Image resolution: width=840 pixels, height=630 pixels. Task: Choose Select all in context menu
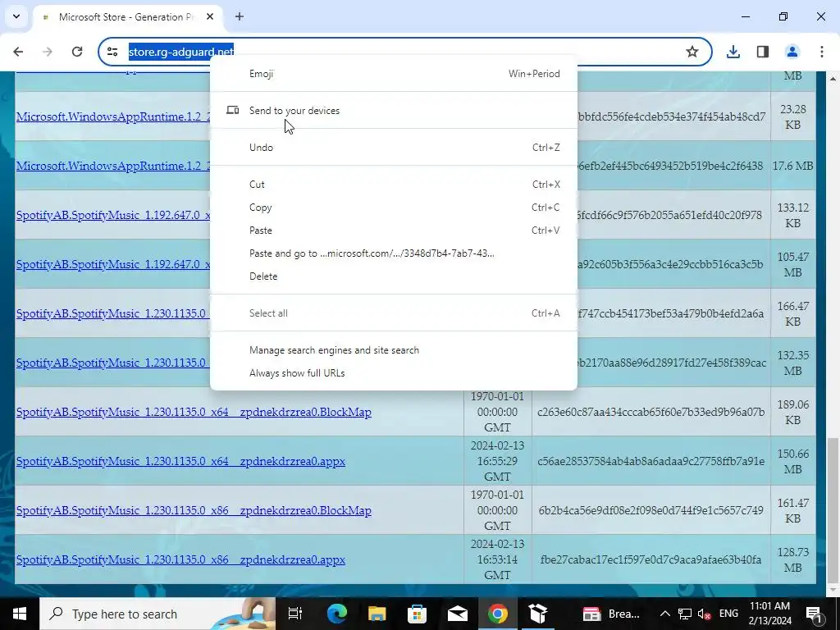(394, 313)
